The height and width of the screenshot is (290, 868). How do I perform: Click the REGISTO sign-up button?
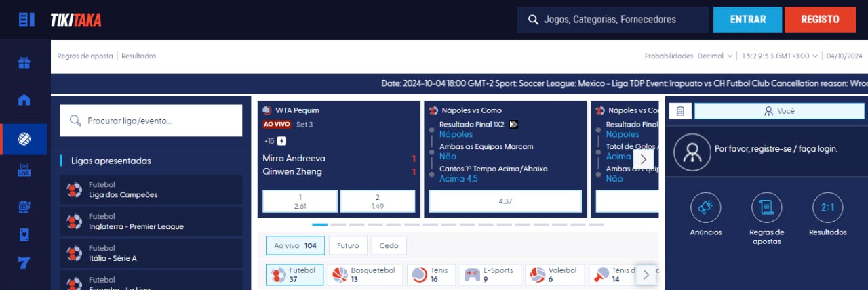pyautogui.click(x=820, y=20)
